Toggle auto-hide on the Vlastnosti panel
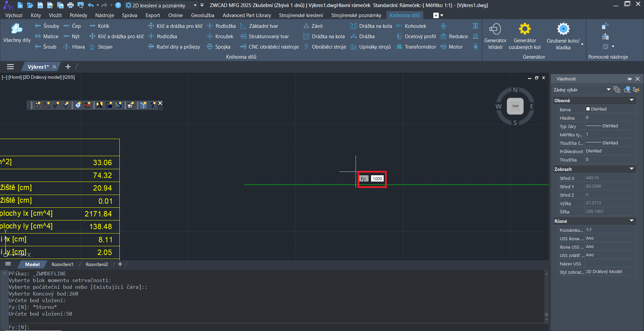The image size is (644, 331). (630, 79)
